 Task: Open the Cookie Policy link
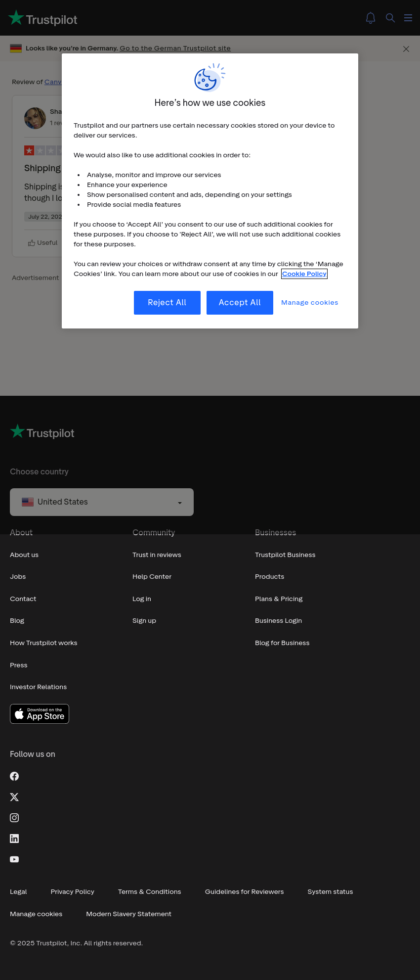click(x=304, y=274)
